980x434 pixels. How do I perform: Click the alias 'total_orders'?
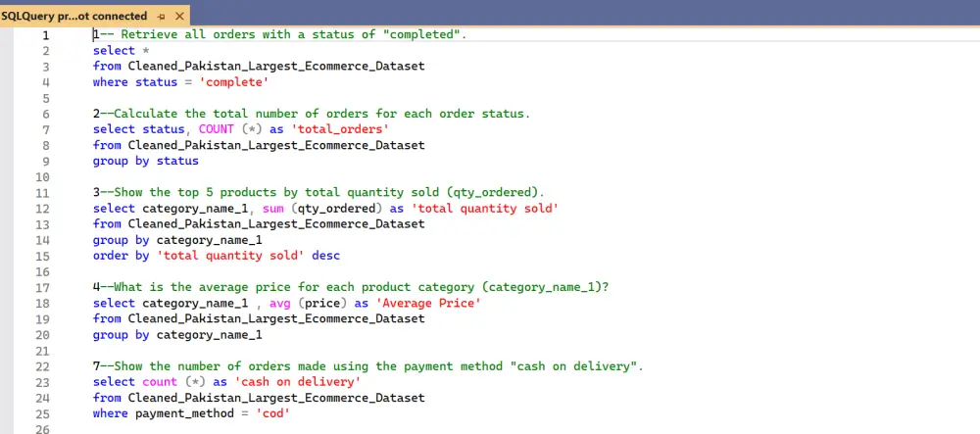click(x=339, y=129)
